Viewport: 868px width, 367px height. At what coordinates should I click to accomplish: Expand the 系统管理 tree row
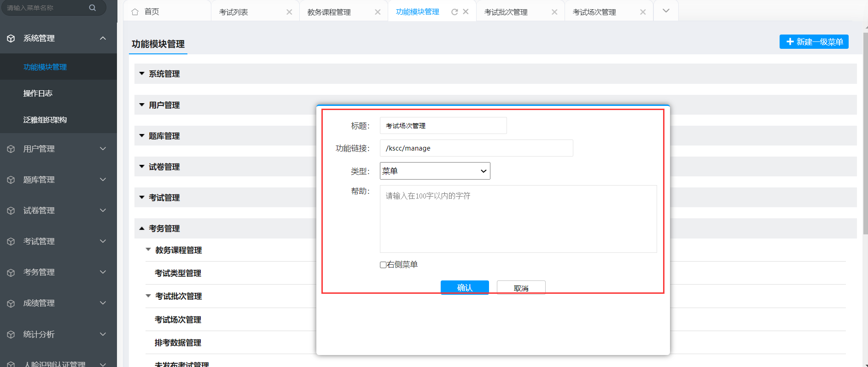pos(142,74)
